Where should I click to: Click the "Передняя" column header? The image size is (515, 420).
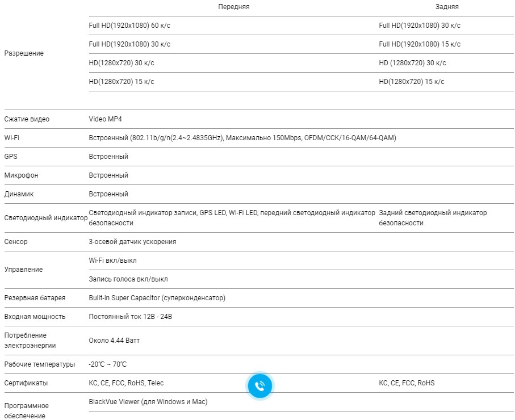tap(233, 7)
